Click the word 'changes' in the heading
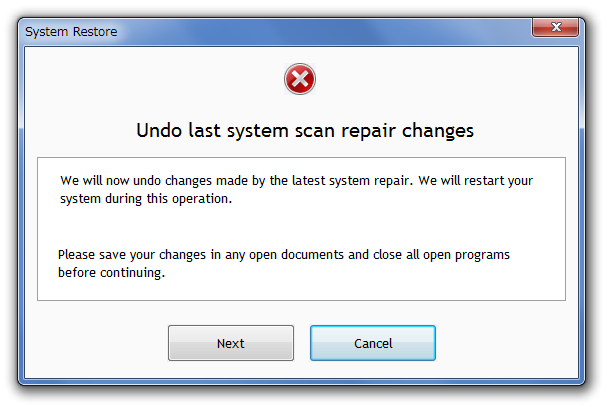The image size is (607, 407). coord(438,131)
